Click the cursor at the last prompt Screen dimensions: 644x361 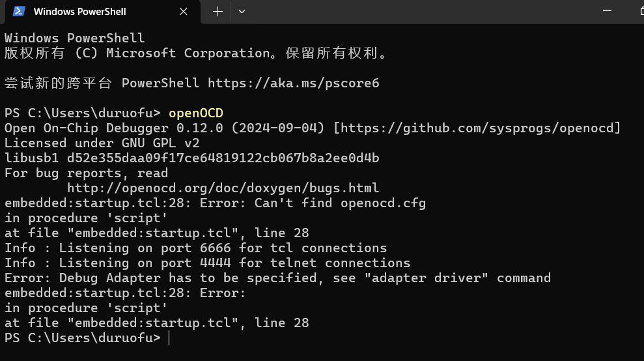pos(169,338)
